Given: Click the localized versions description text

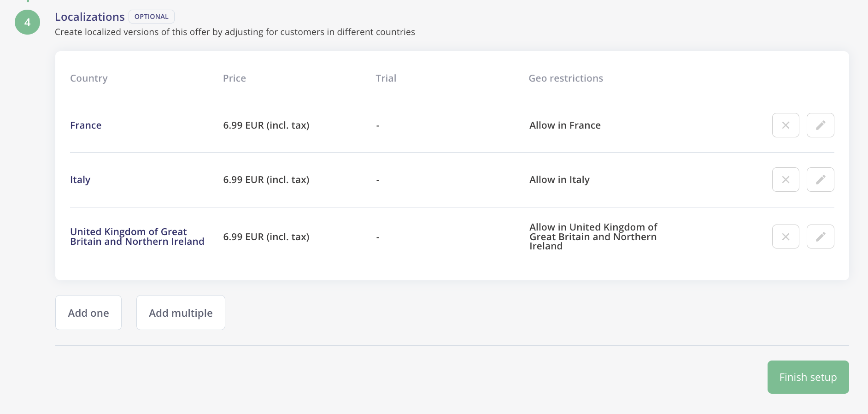Looking at the screenshot, I should tap(235, 32).
